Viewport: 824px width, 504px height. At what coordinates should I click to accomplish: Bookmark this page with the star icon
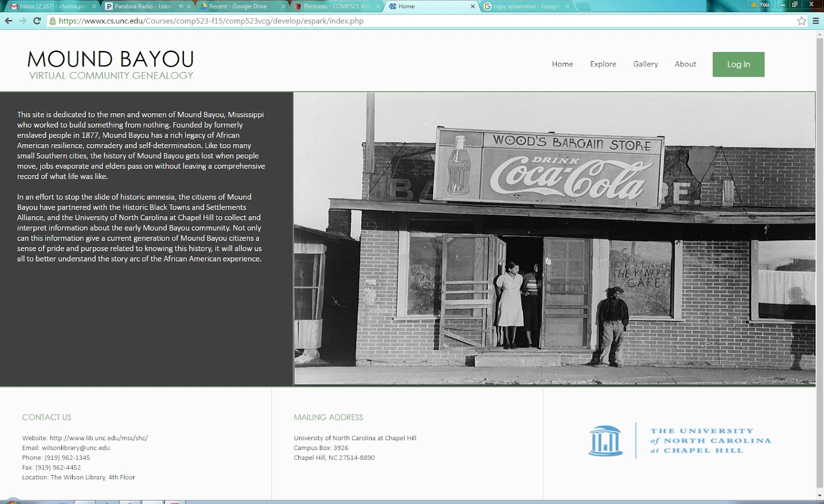801,21
